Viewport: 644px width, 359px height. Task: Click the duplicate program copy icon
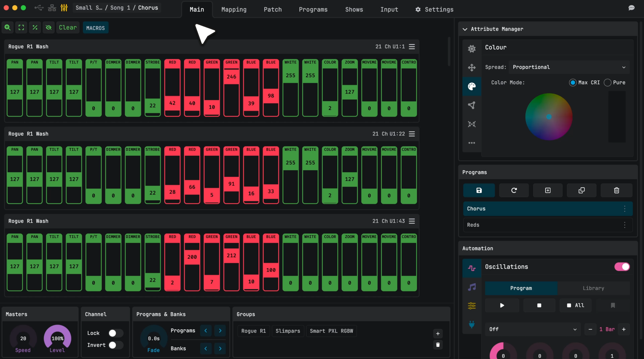(582, 190)
